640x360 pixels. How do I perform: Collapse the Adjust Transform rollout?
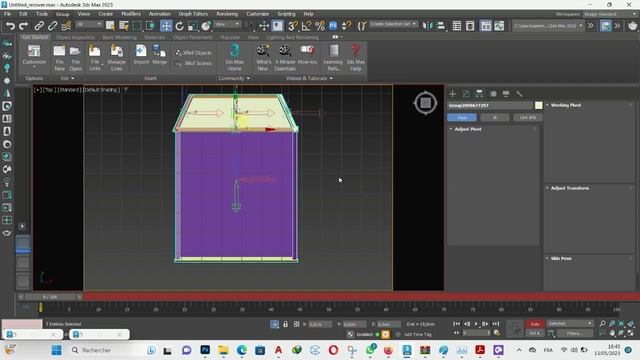570,188
